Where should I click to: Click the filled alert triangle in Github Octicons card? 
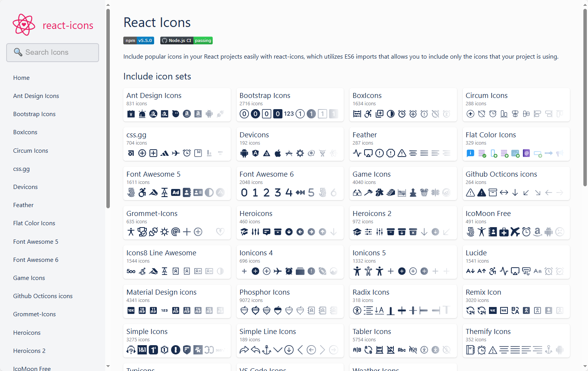(482, 192)
